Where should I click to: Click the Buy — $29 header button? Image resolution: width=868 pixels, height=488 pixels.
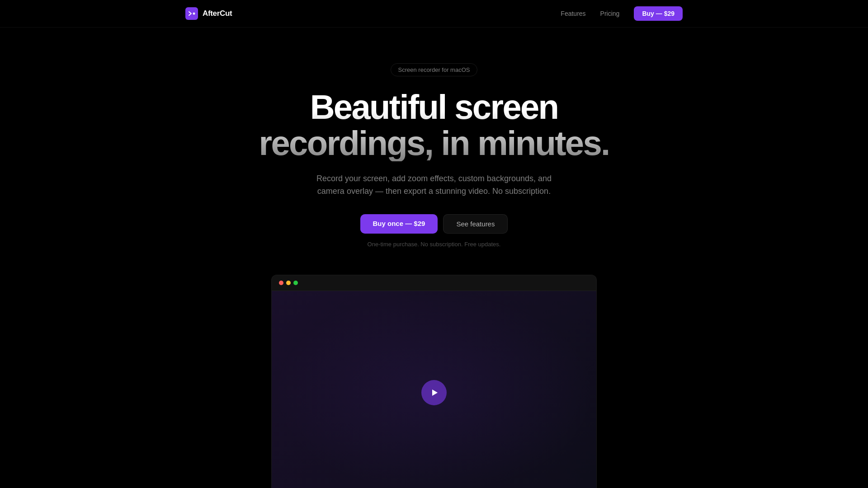coord(658,14)
